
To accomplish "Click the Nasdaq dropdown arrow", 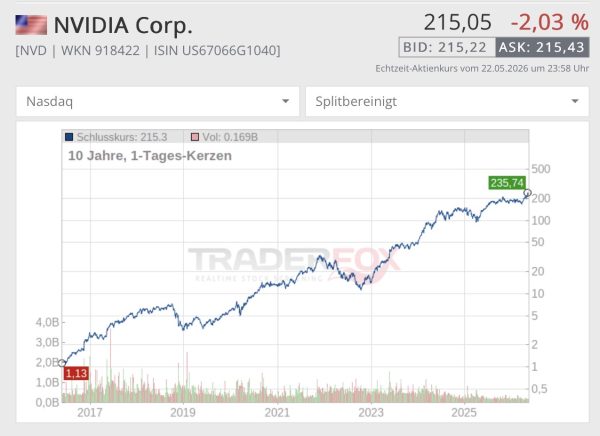I will click(x=285, y=101).
